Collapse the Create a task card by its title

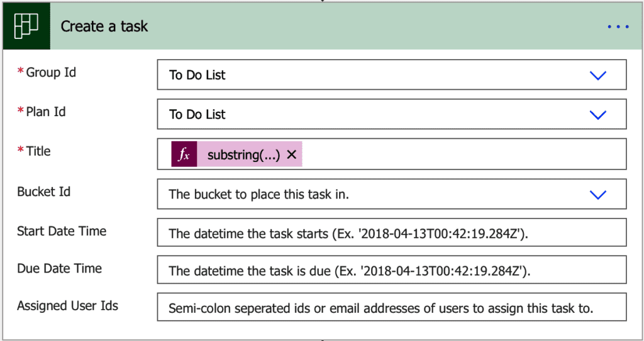104,26
